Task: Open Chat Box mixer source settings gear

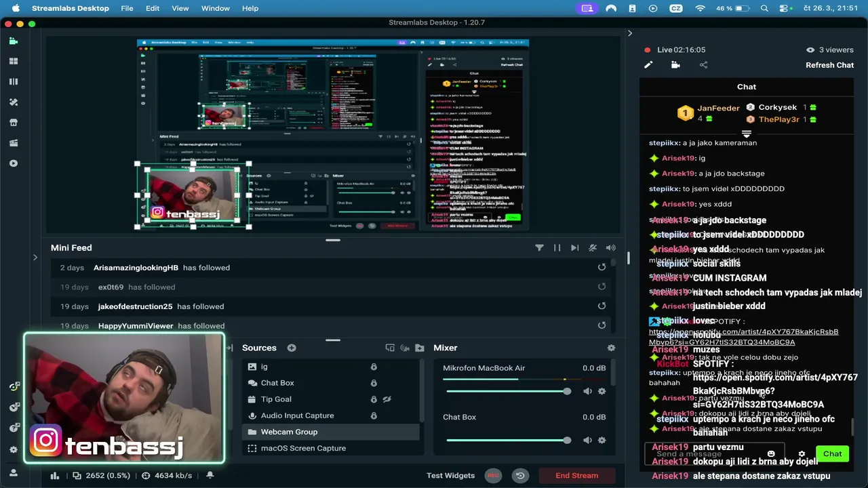Action: point(601,440)
